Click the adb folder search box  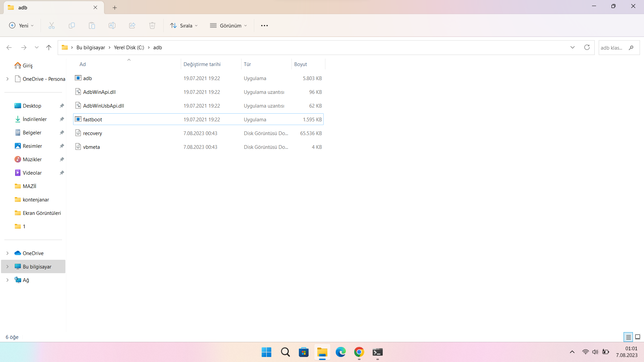(613, 48)
